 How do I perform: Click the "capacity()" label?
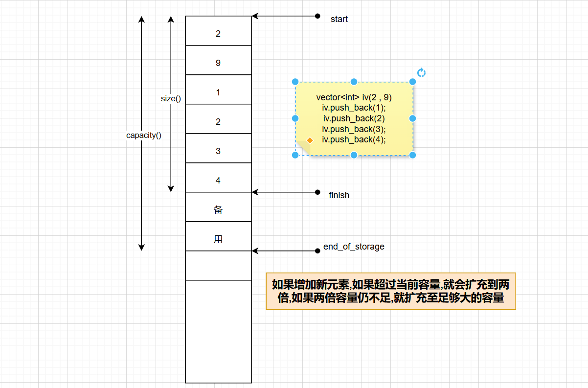[x=144, y=136]
